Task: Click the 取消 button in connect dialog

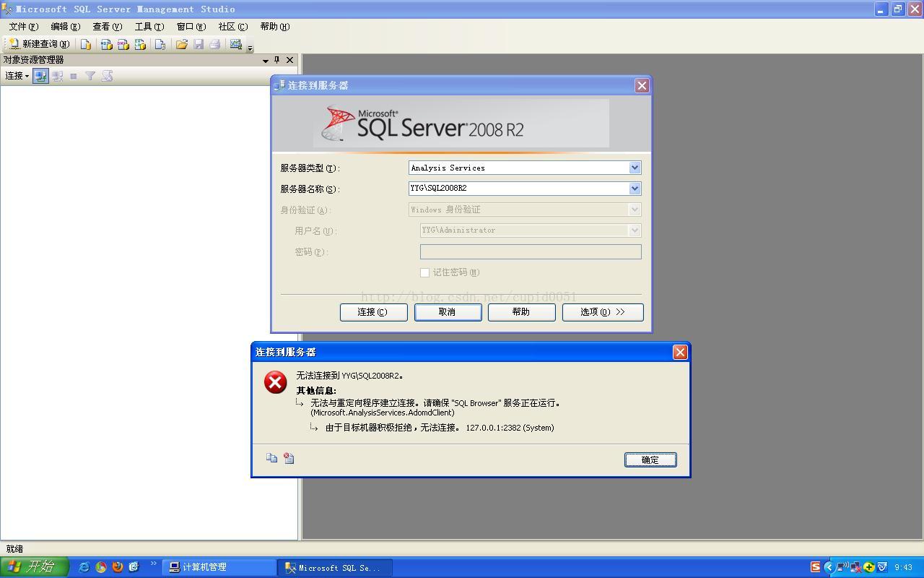Action: coord(448,312)
